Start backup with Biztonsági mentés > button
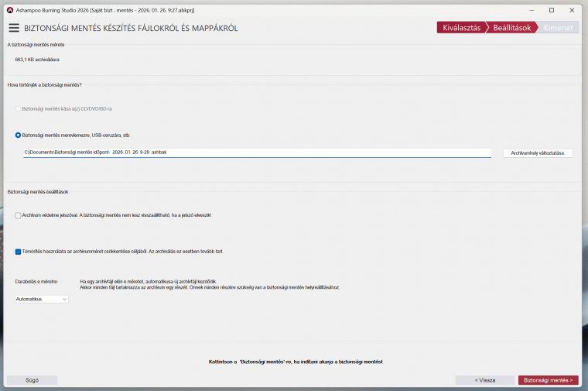The height and width of the screenshot is (391, 588). [x=548, y=380]
